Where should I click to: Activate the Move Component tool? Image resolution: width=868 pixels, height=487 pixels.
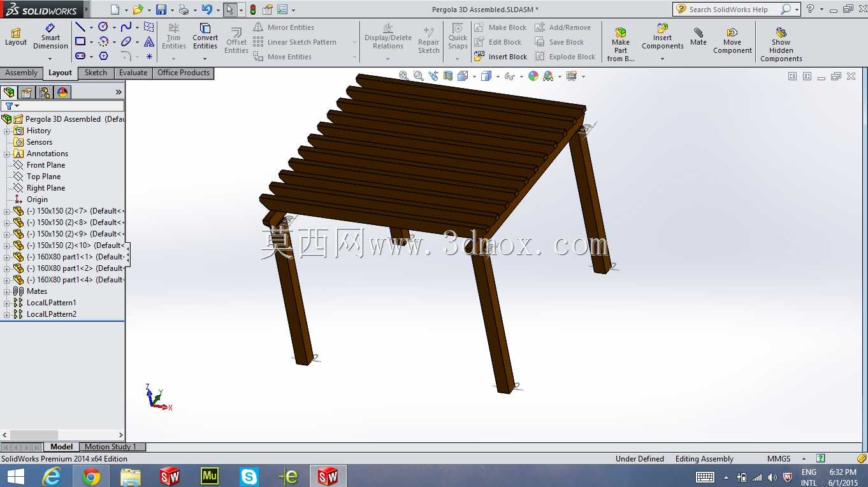click(732, 40)
